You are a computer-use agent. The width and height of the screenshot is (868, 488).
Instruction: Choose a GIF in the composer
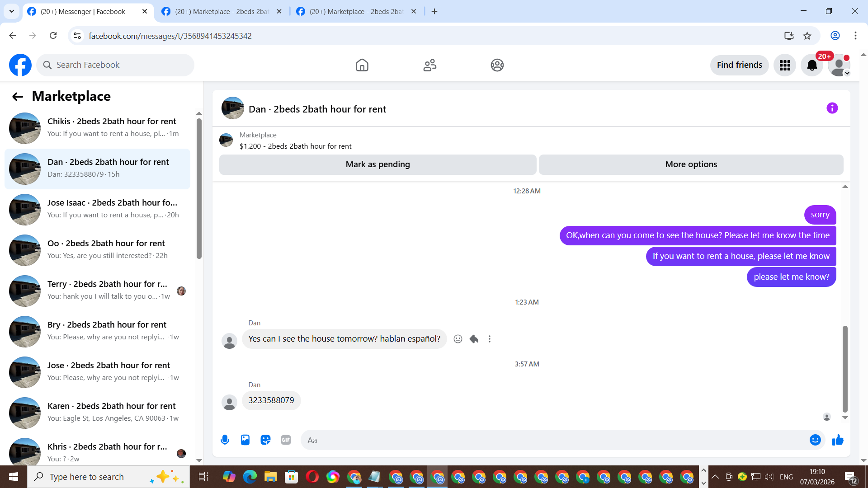[286, 440]
